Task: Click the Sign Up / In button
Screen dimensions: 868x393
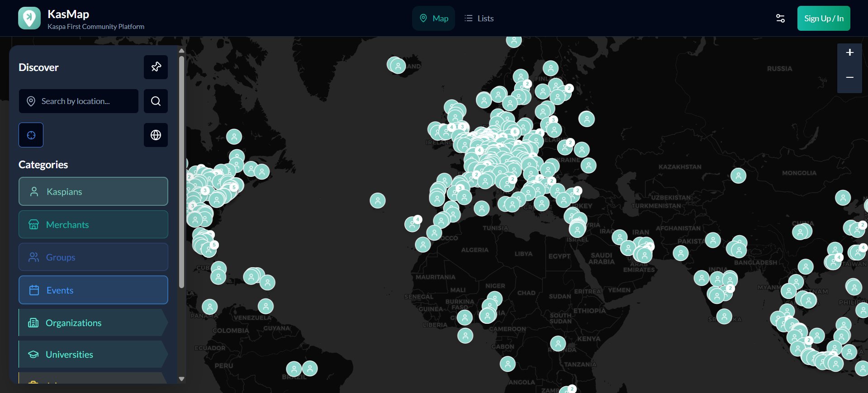Action: [824, 18]
